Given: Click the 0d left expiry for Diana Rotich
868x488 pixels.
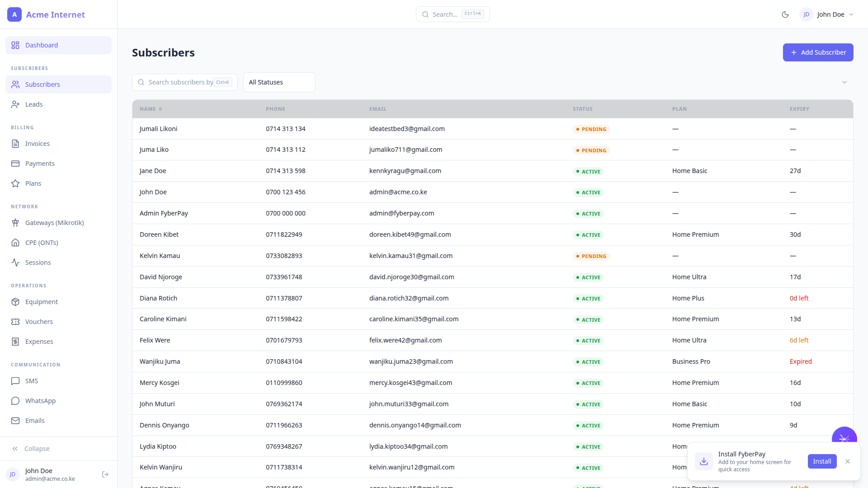Looking at the screenshot, I should point(799,298).
